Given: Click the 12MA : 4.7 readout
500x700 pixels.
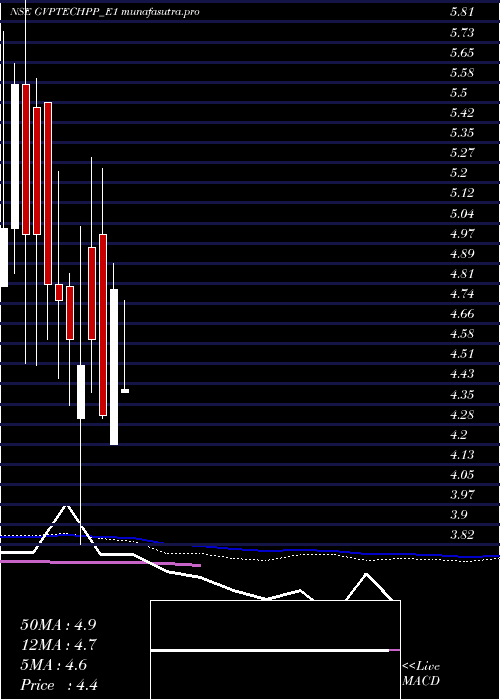Looking at the screenshot, I should tap(58, 645).
